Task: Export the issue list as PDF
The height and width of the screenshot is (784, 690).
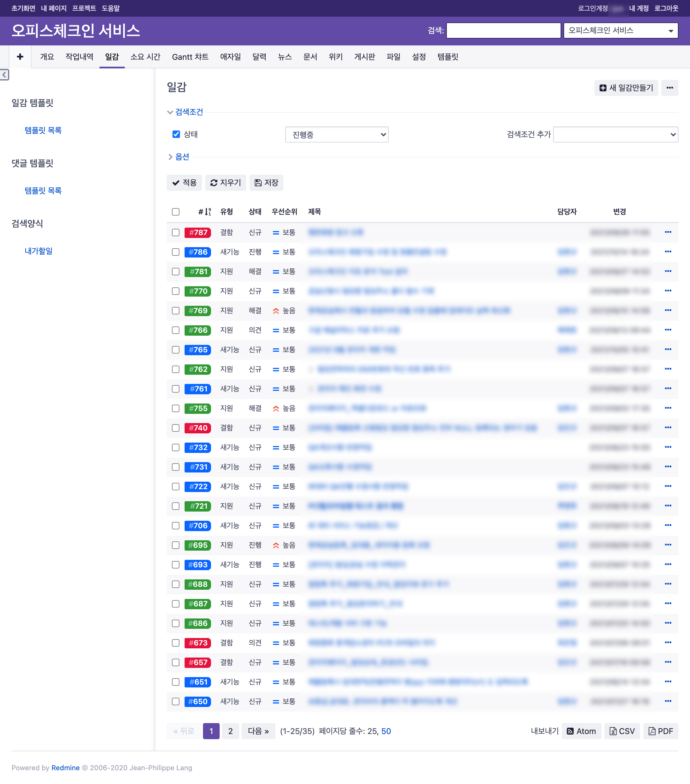Action: click(660, 731)
